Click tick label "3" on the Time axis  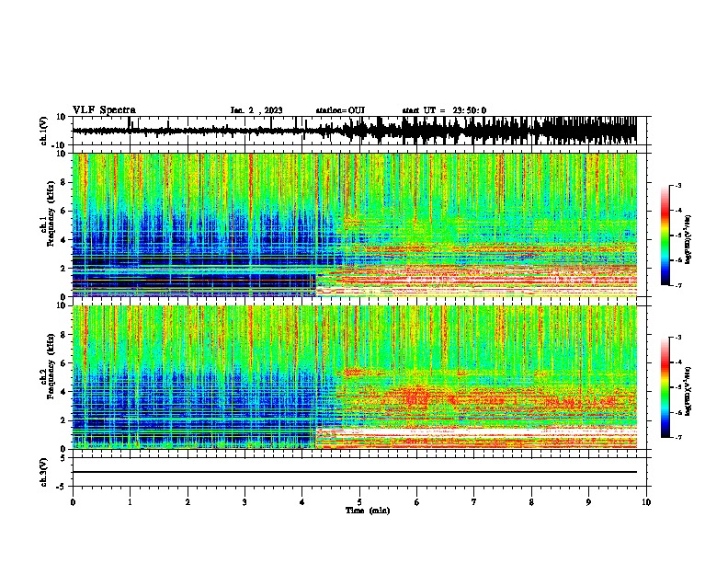pyautogui.click(x=245, y=502)
